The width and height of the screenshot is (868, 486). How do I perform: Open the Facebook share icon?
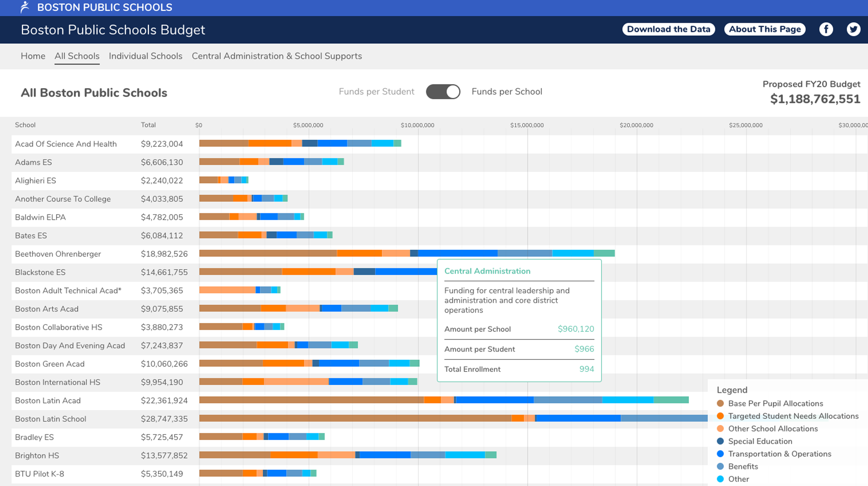tap(826, 29)
